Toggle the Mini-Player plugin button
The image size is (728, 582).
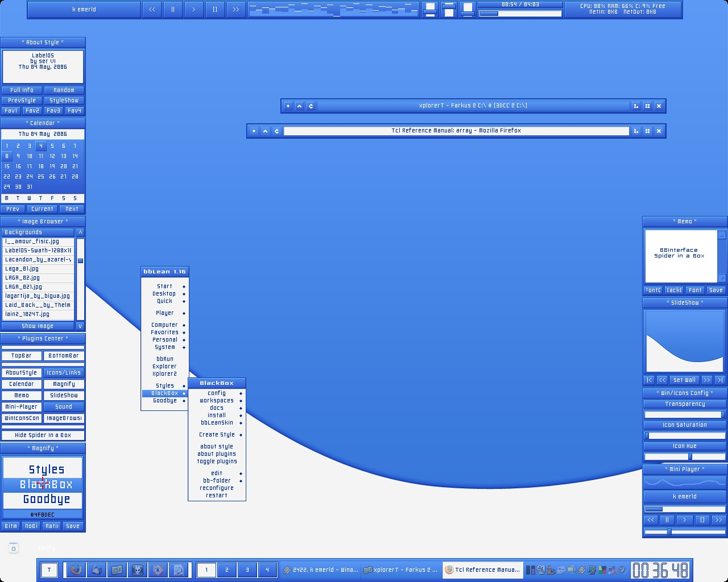click(x=22, y=407)
